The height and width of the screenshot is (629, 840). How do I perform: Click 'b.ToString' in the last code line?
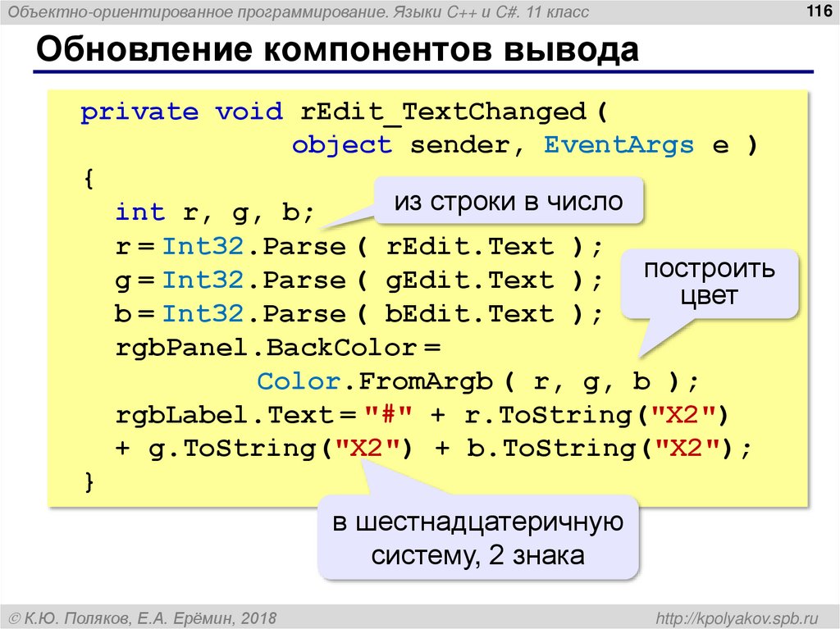550,449
